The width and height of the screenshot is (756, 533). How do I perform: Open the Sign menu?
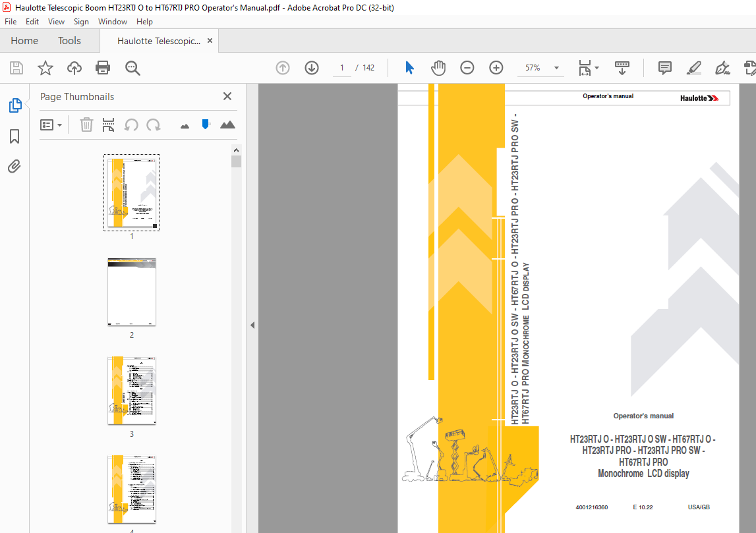tap(81, 22)
